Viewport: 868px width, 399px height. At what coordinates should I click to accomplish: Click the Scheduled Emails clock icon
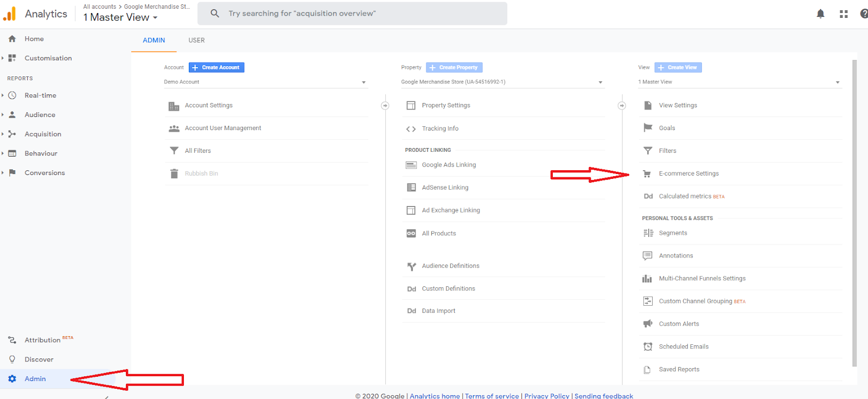[648, 346]
